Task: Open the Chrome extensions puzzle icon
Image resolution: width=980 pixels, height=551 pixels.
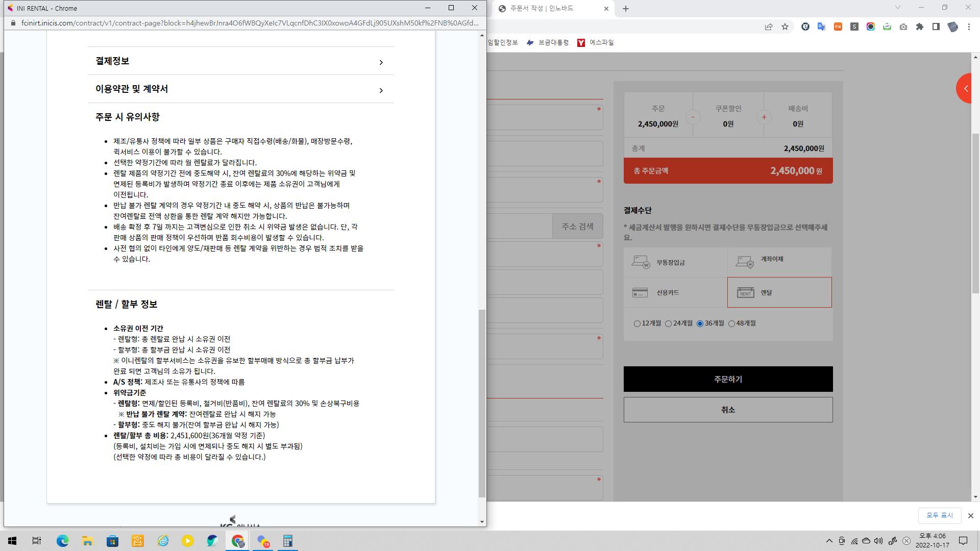Action: (x=920, y=27)
